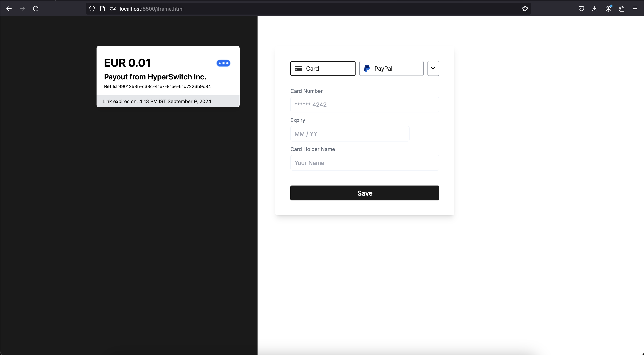Expand more payment methods dropdown

click(433, 68)
